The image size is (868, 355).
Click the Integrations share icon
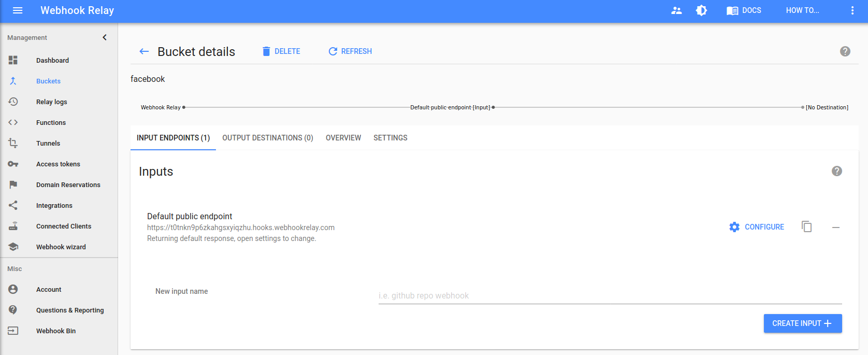coord(13,205)
